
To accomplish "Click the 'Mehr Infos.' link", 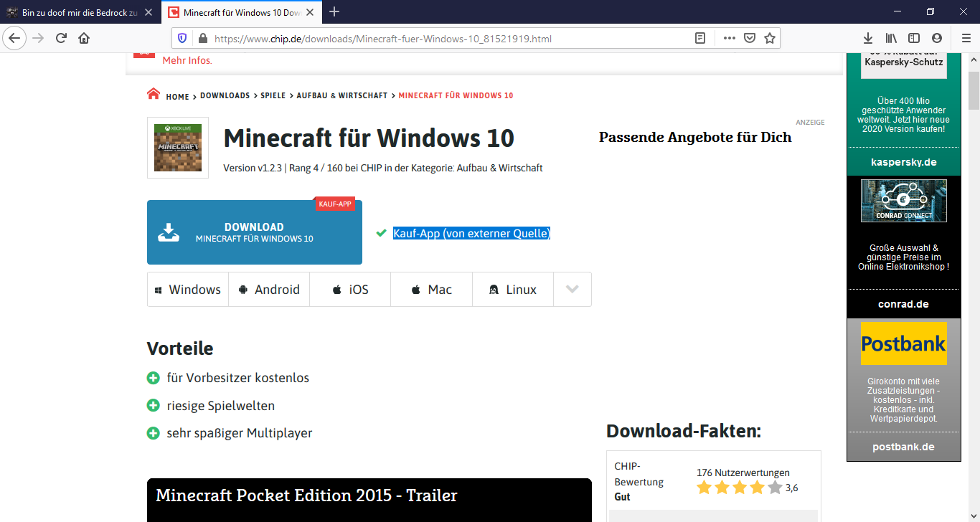I will click(187, 60).
